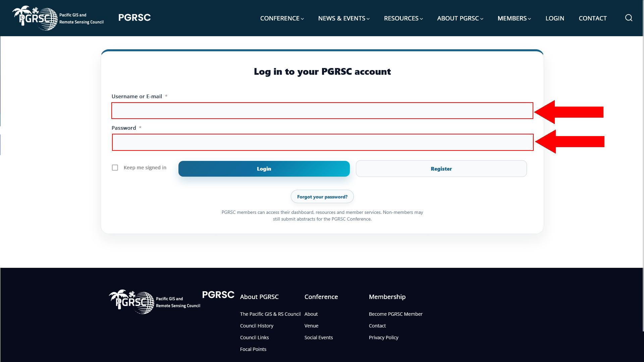Open the Council History footer link

(257, 326)
